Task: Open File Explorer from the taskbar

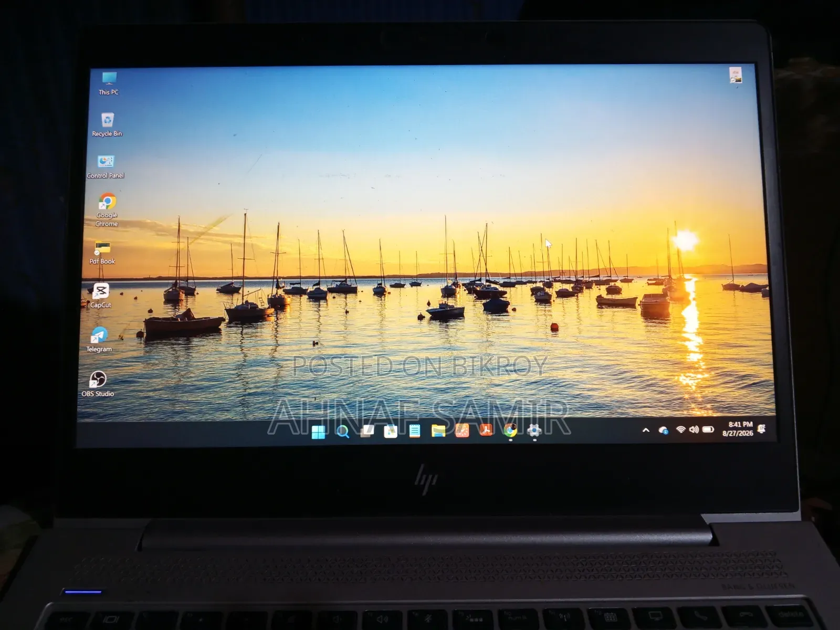Action: [x=438, y=432]
